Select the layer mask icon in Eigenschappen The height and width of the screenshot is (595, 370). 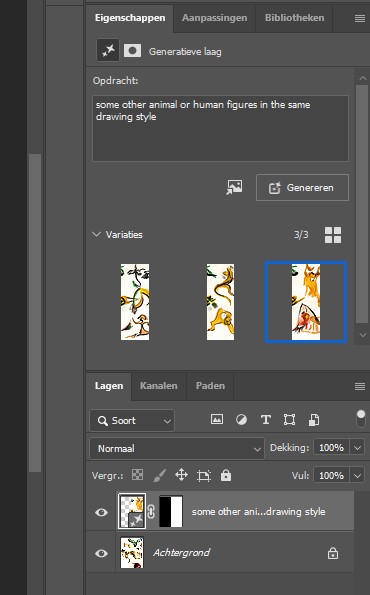point(132,51)
